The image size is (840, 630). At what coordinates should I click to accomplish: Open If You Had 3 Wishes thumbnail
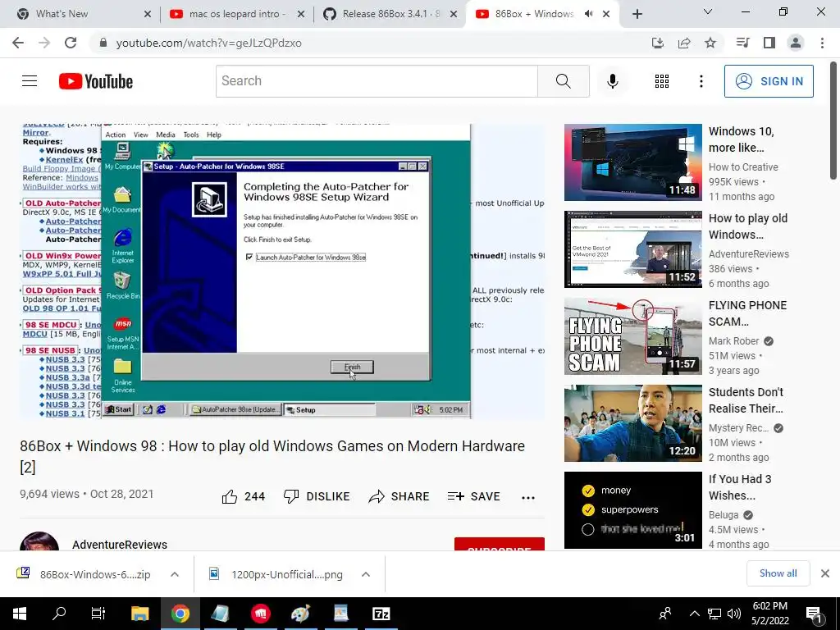point(632,510)
